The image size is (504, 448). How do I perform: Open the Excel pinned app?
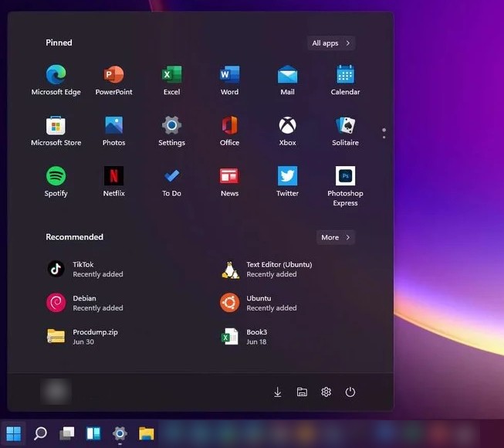171,80
